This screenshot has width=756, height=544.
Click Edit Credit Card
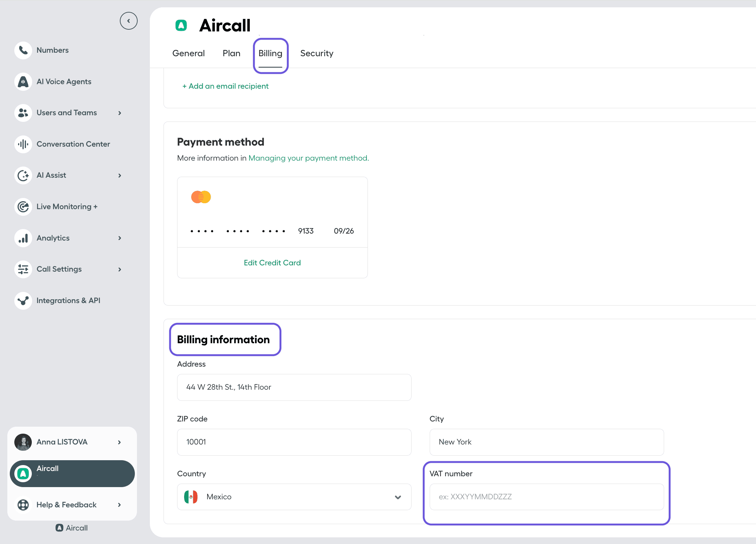tap(272, 263)
